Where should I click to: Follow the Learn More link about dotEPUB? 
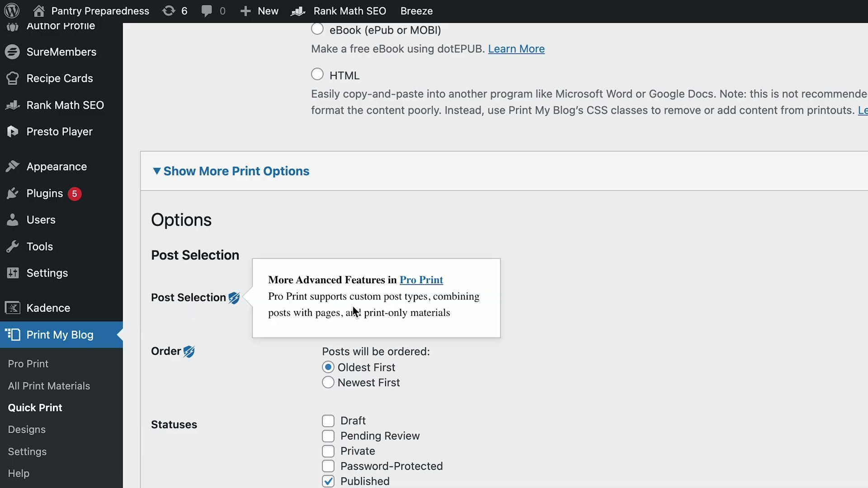(x=516, y=49)
